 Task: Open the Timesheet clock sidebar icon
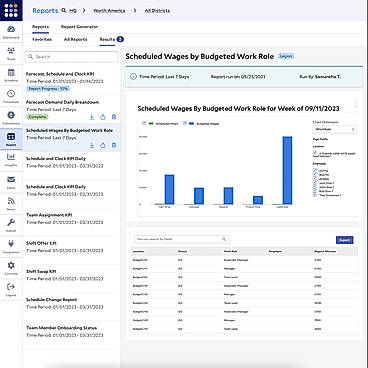11,94
